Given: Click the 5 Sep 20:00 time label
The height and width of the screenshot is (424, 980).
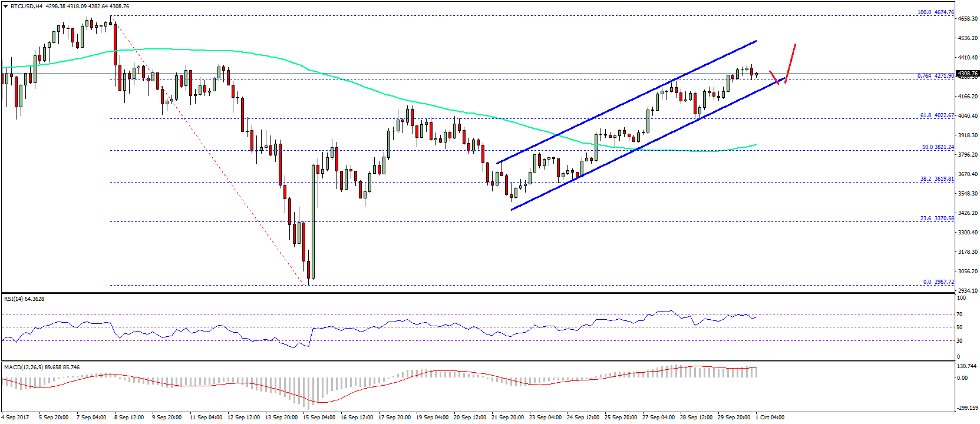Looking at the screenshot, I should coord(54,418).
